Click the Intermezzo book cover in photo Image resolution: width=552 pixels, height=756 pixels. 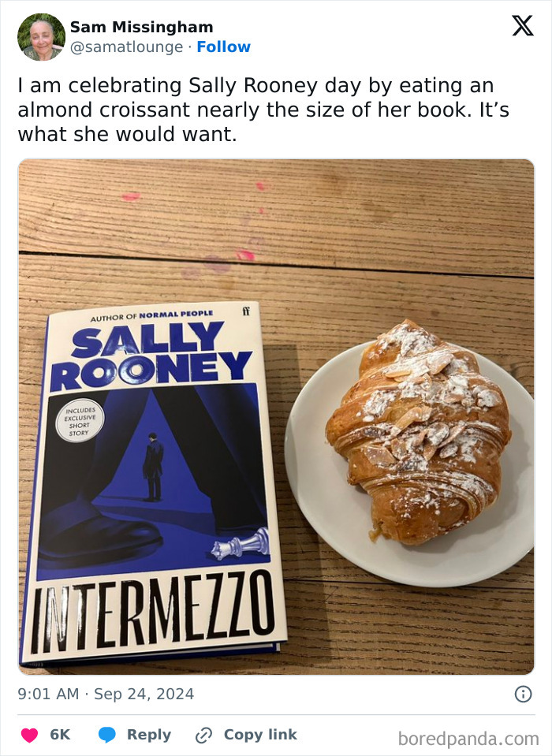(155, 483)
